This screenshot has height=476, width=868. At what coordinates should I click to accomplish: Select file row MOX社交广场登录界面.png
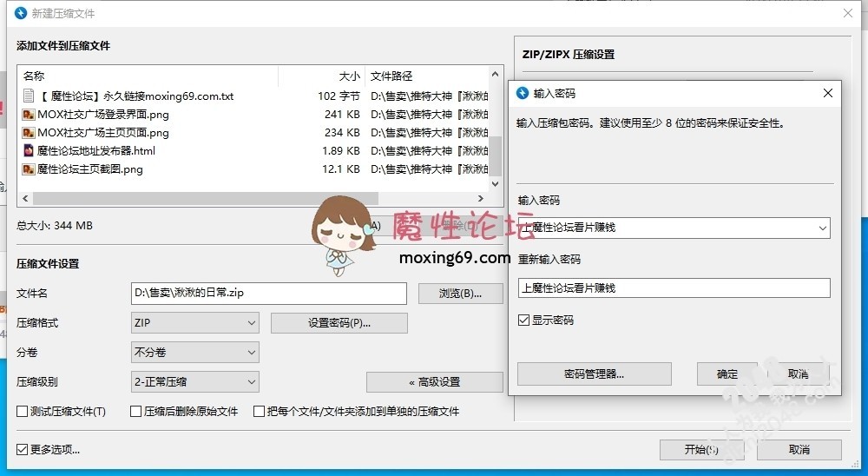tap(254, 115)
